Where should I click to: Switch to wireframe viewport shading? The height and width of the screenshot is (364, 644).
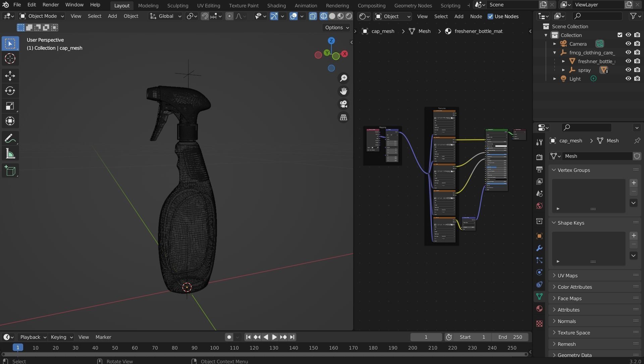point(324,16)
